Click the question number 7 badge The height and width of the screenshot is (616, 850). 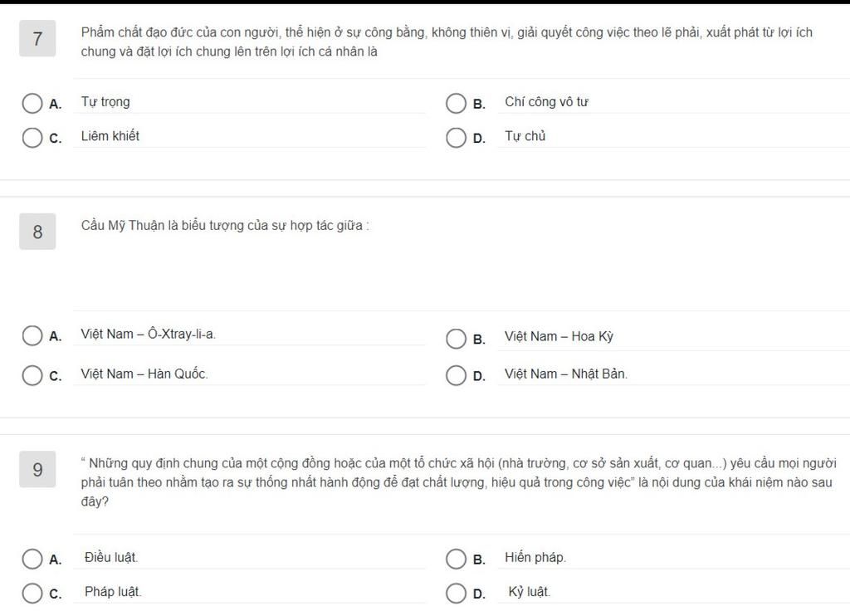click(37, 38)
